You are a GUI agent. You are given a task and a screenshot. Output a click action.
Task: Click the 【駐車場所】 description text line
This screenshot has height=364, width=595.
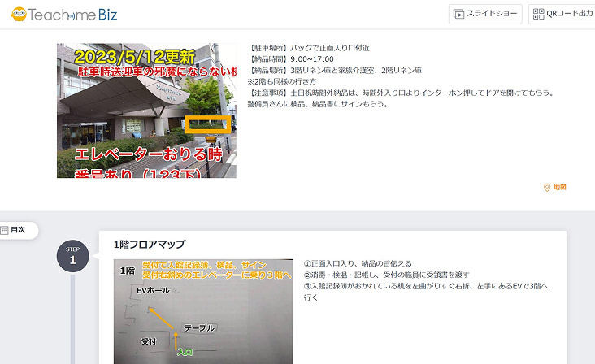point(309,48)
